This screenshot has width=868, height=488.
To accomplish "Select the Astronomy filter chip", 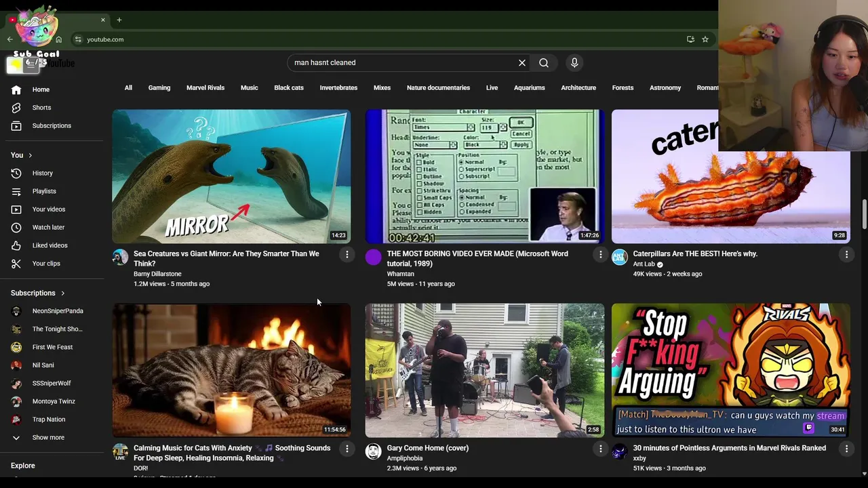I will pyautogui.click(x=665, y=87).
